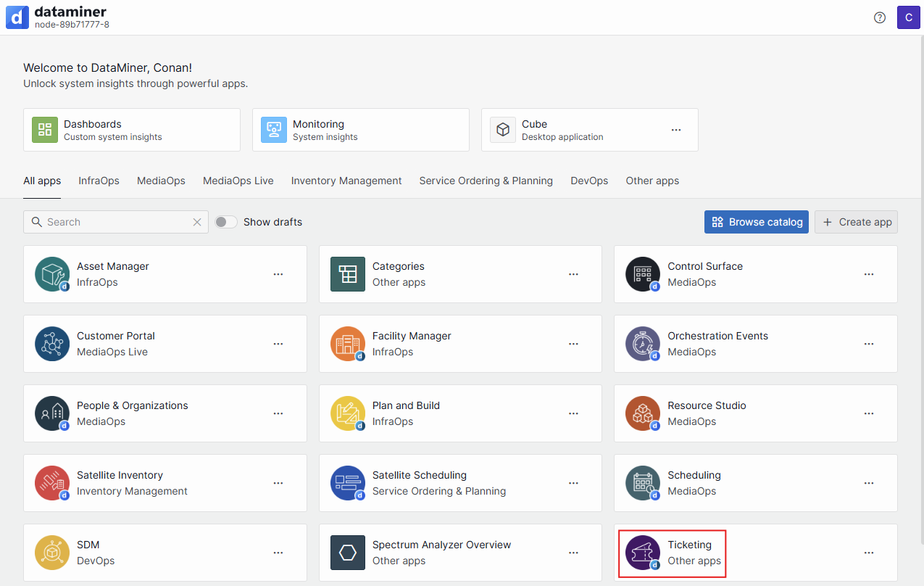This screenshot has width=924, height=586.
Task: Open the Categories app icon
Action: [348, 274]
